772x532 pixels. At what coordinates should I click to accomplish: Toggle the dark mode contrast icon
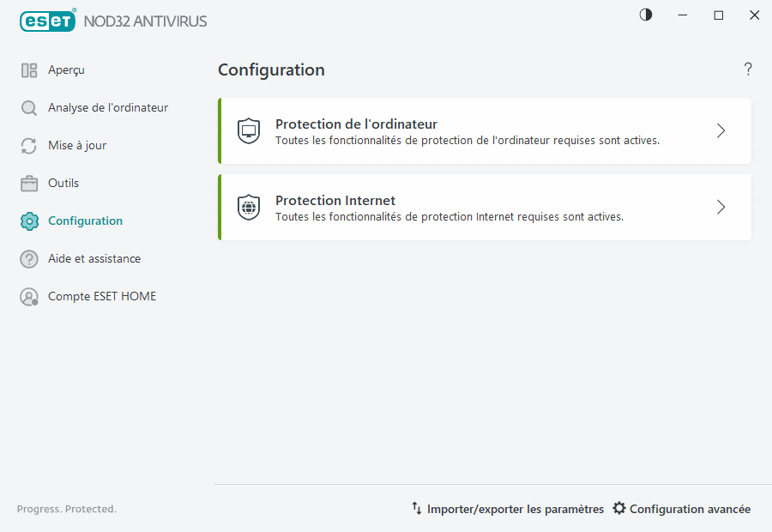[645, 15]
